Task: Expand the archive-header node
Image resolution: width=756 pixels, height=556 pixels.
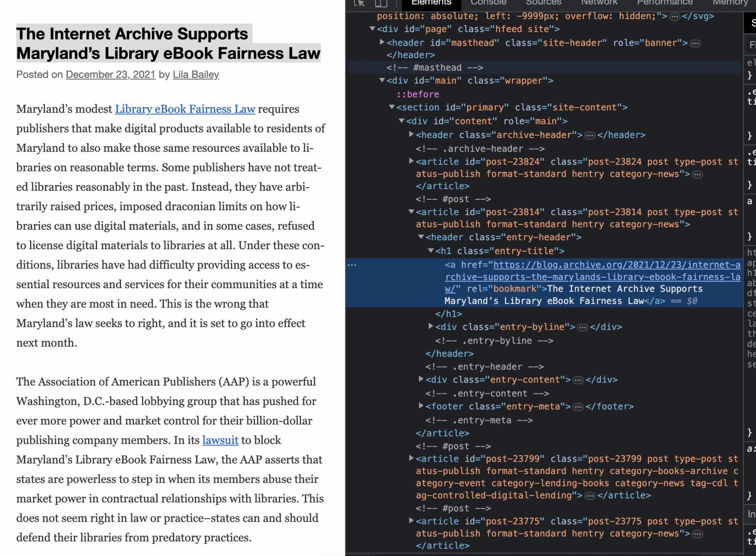Action: coord(411,134)
